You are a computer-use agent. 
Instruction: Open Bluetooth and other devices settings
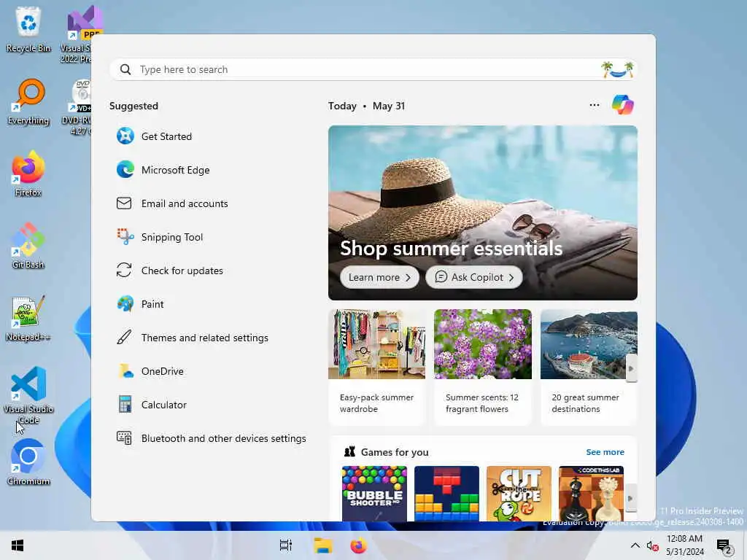tap(211, 438)
